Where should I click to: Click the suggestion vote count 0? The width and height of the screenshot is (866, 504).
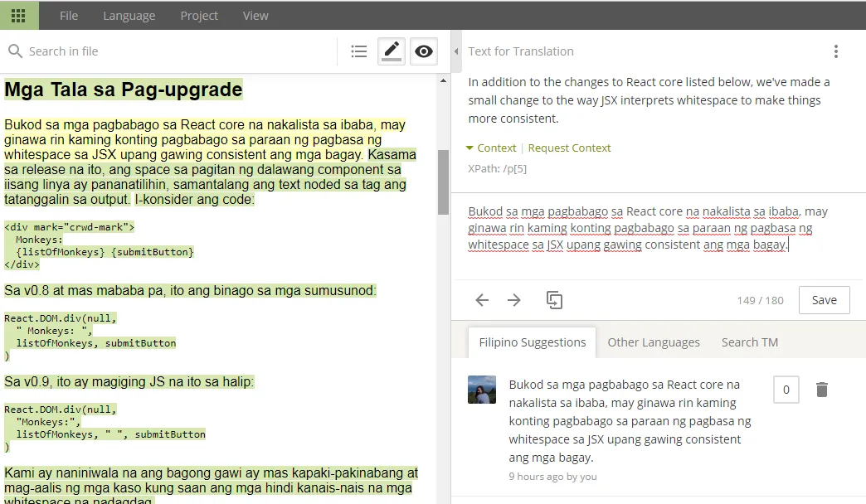tap(786, 390)
